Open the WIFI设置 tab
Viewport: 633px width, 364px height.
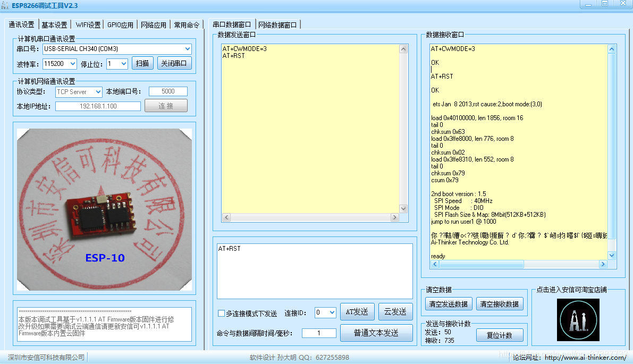pyautogui.click(x=88, y=25)
